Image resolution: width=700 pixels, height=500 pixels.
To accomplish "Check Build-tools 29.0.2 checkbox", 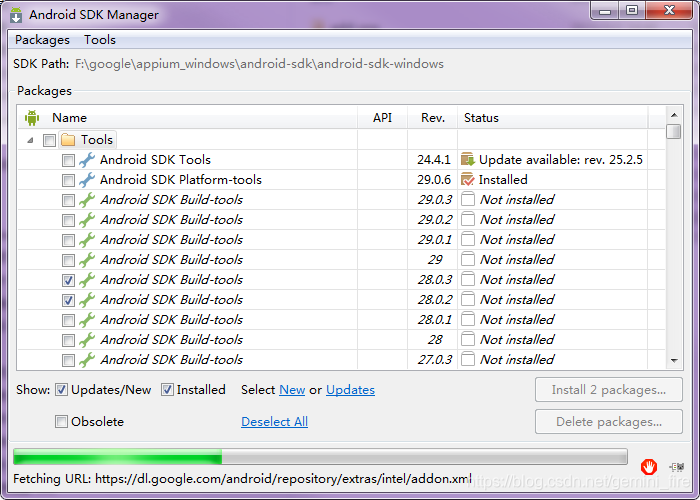I will (68, 221).
